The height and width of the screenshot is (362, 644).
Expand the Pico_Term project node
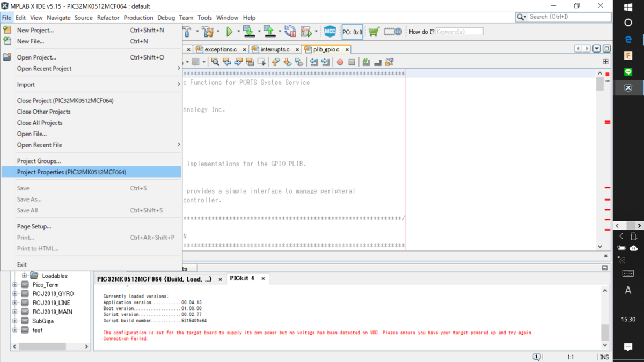tap(15, 285)
